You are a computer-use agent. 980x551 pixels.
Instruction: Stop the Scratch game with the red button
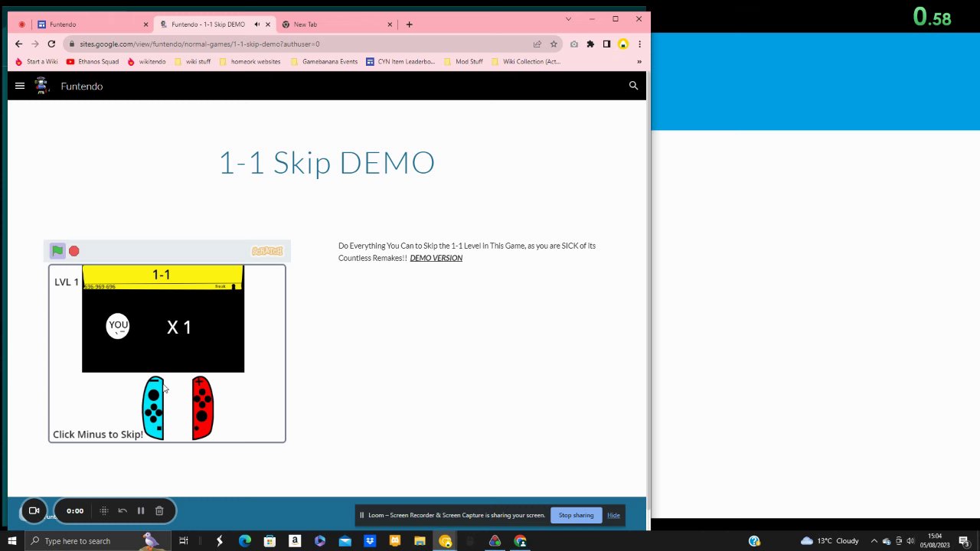pos(74,251)
